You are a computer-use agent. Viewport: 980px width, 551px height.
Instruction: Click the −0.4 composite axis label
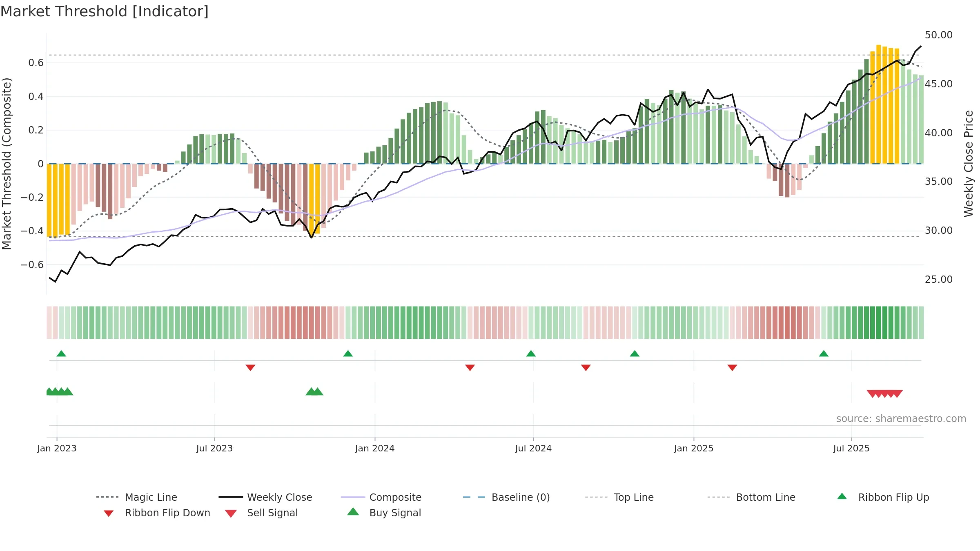[32, 231]
